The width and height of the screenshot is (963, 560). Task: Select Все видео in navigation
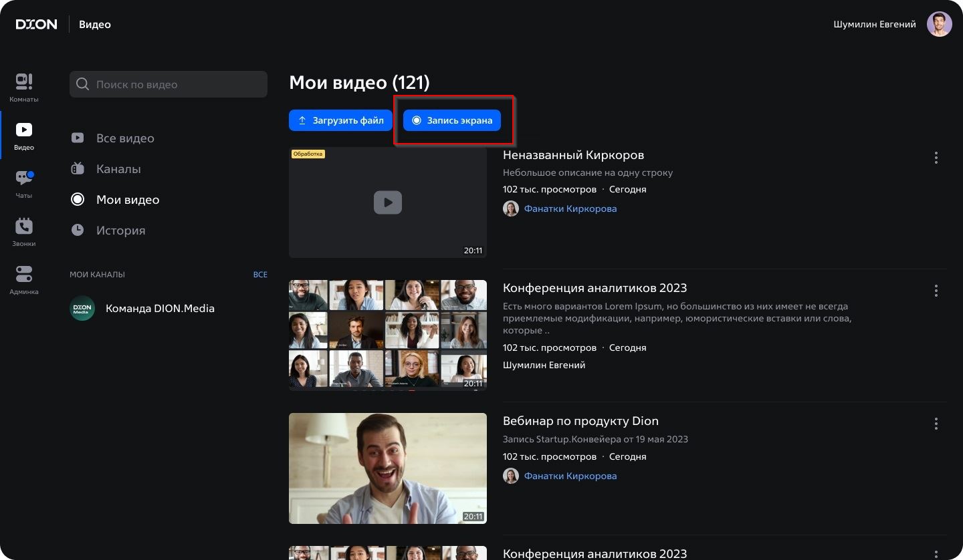click(x=125, y=138)
